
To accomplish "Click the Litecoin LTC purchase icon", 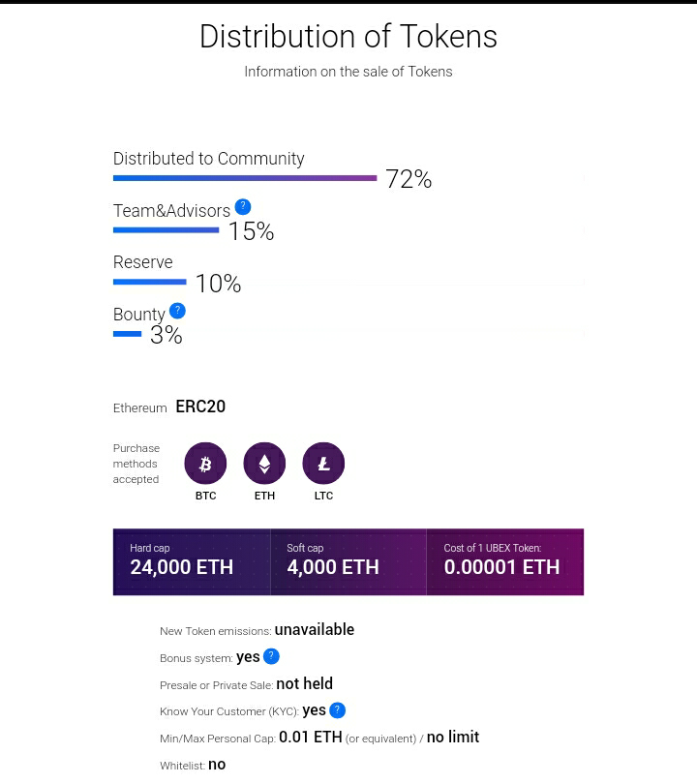I will 323,464.
